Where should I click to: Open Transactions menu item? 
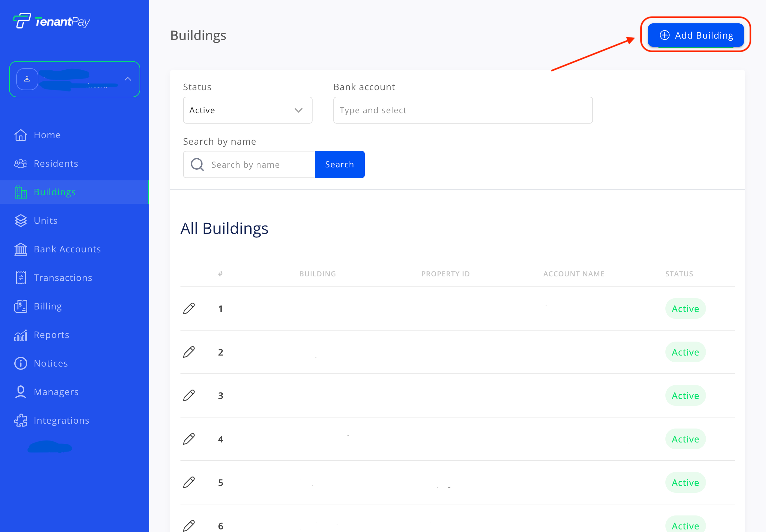(x=63, y=278)
